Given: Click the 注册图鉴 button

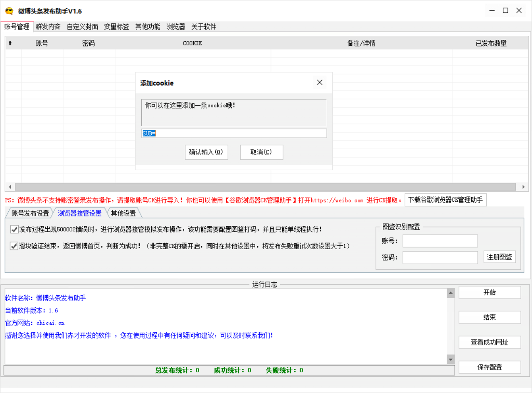Looking at the screenshot, I should coord(500,257).
